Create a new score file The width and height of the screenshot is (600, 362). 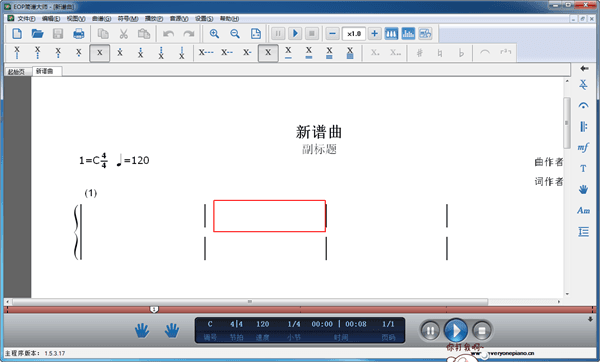pos(17,34)
